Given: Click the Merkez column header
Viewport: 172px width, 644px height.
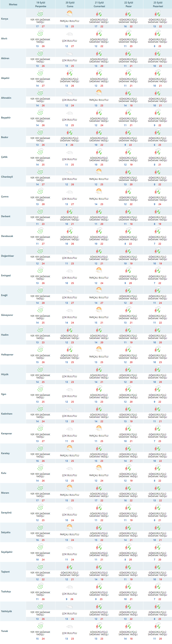Looking at the screenshot, I should coord(13,5).
